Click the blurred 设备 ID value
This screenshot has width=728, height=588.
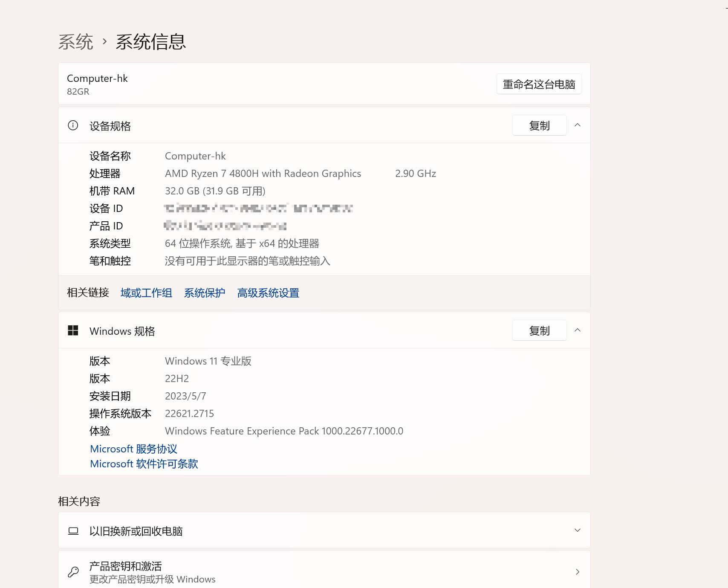(x=258, y=208)
